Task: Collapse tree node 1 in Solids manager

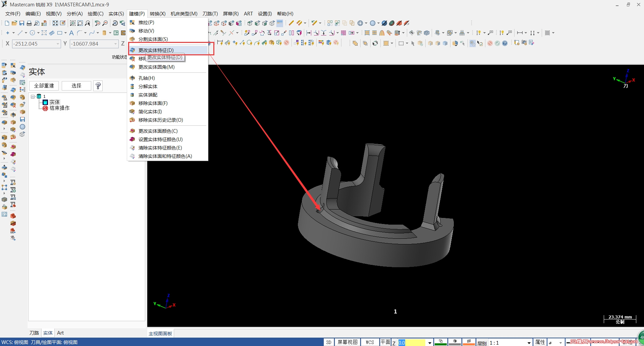Action: pyautogui.click(x=33, y=97)
